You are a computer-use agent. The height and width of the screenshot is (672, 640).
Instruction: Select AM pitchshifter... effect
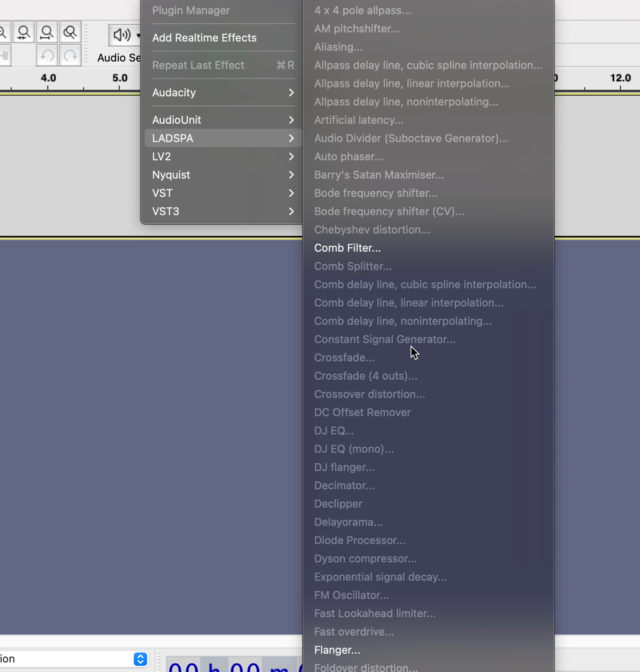pos(428,29)
